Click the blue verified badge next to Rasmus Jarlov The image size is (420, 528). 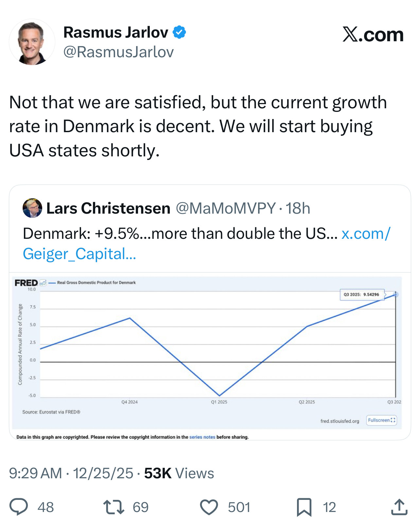point(179,32)
